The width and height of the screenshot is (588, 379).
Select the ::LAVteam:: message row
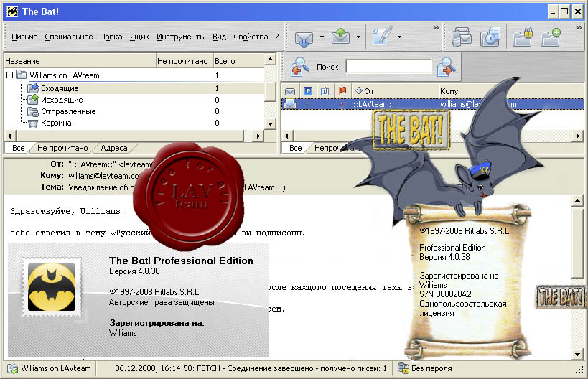tap(432, 104)
